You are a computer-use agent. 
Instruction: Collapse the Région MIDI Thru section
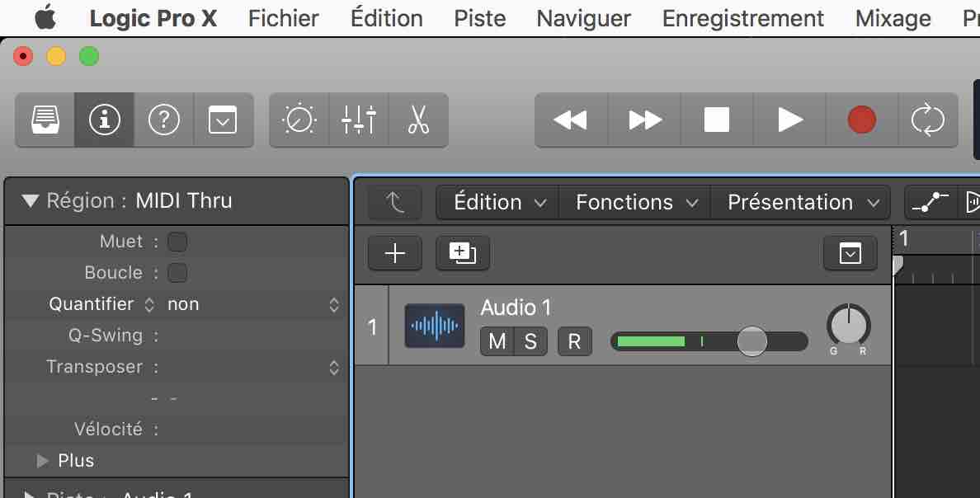tap(30, 200)
